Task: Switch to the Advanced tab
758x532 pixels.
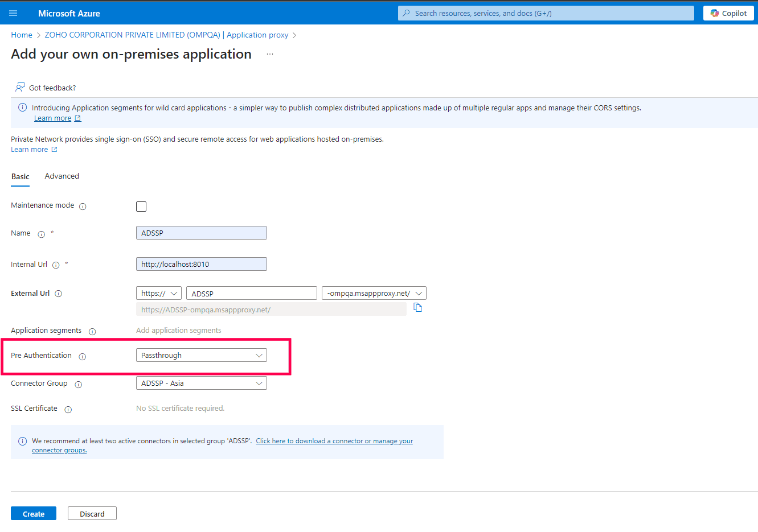Action: (x=62, y=176)
